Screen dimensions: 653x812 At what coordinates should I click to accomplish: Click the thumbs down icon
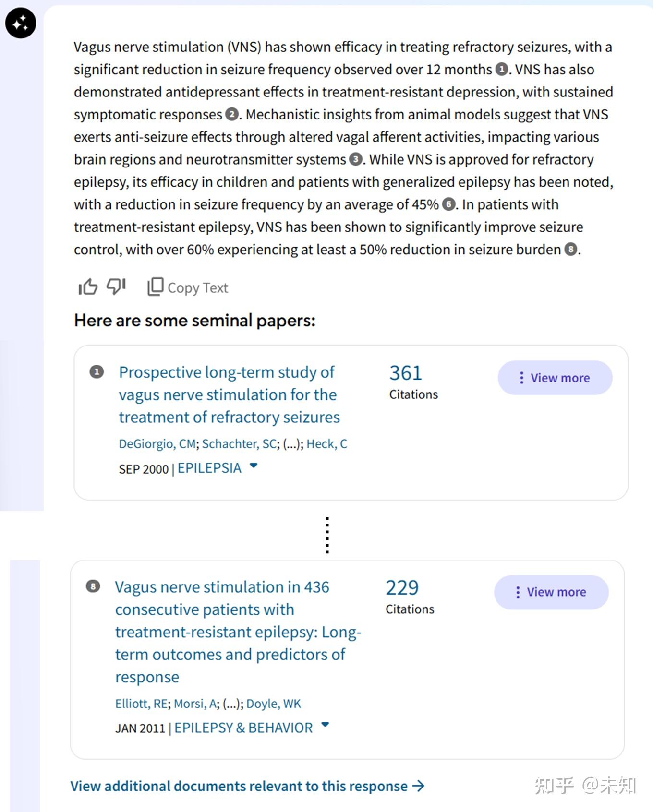(x=116, y=287)
